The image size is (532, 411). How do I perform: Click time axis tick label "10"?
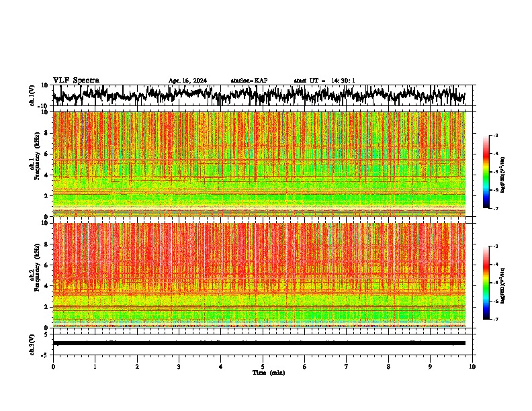tap(472, 367)
